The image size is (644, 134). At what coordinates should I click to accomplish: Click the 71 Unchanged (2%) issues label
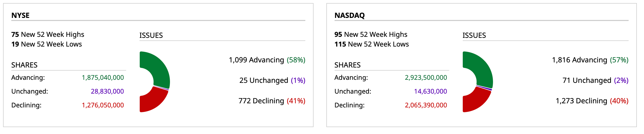point(595,80)
